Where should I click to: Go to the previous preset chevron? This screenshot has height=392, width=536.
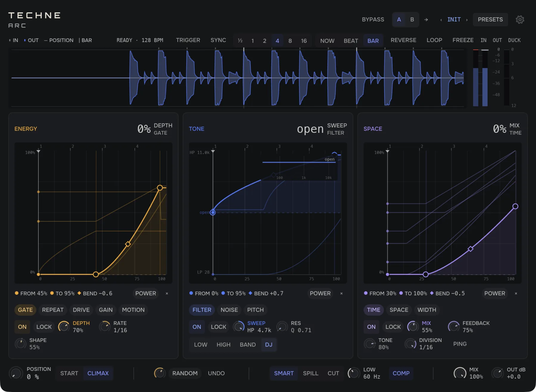[441, 20]
